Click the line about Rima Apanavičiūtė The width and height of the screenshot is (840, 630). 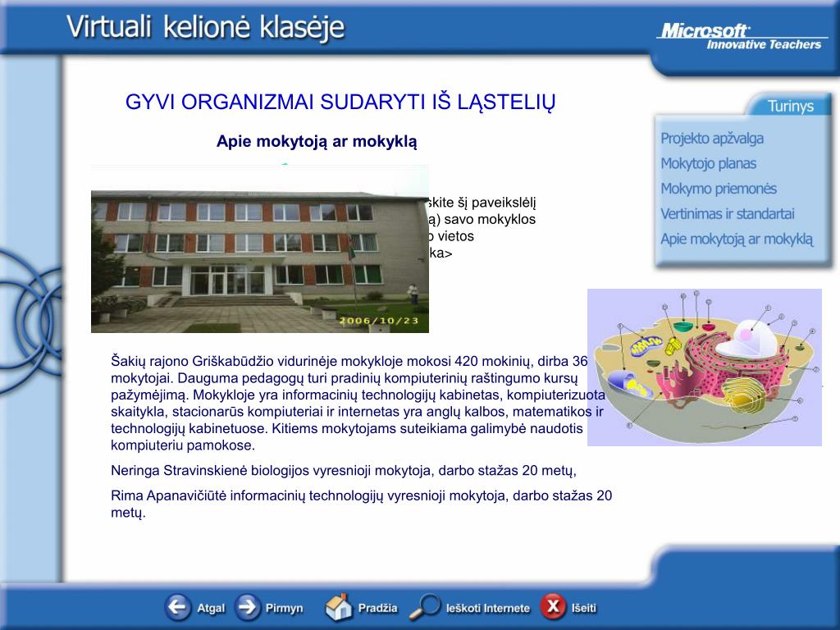361,504
